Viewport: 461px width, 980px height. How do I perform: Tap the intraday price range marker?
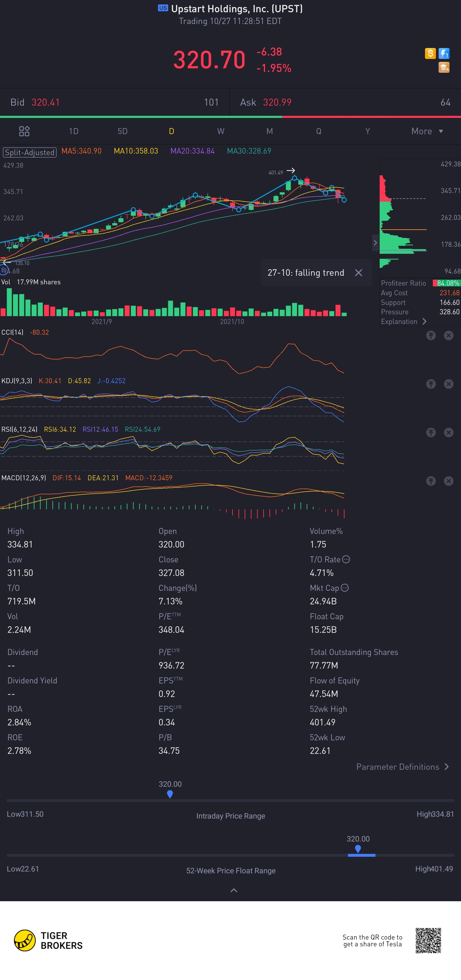(x=170, y=794)
